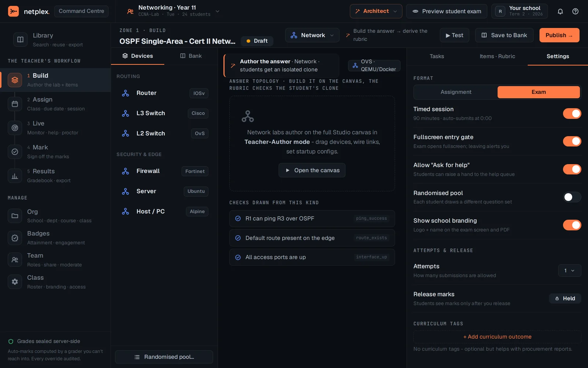This screenshot has height=368, width=588.
Task: Click the check icon on default route row
Action: point(238,238)
